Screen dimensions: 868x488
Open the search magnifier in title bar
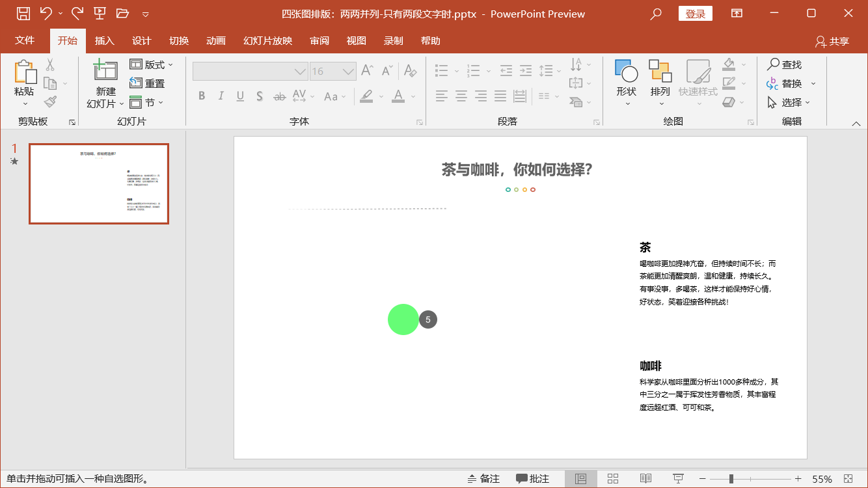tap(656, 14)
